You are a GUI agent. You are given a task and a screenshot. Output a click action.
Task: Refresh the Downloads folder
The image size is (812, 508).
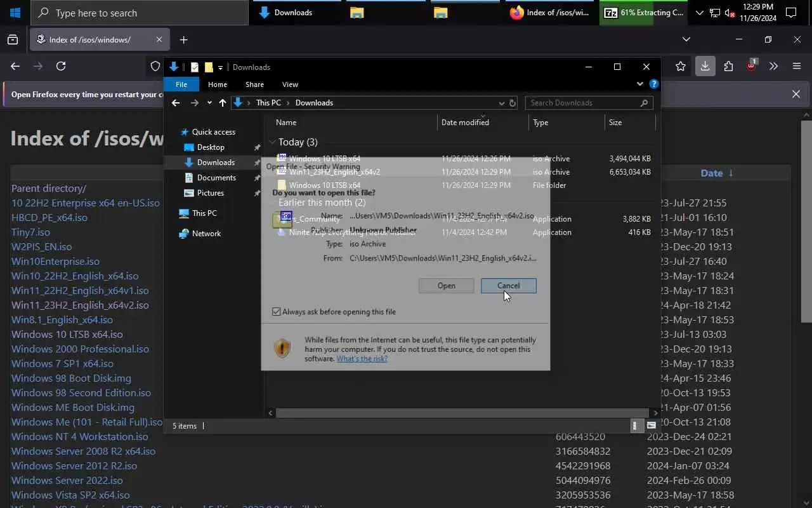[513, 103]
